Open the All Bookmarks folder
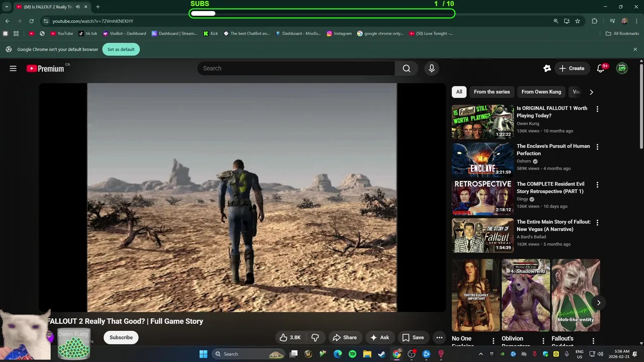 (x=622, y=34)
